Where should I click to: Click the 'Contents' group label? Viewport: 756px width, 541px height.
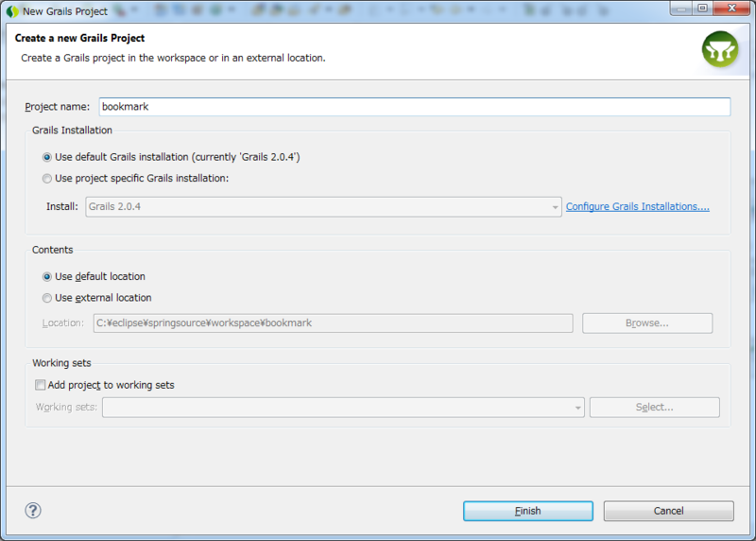pos(53,250)
